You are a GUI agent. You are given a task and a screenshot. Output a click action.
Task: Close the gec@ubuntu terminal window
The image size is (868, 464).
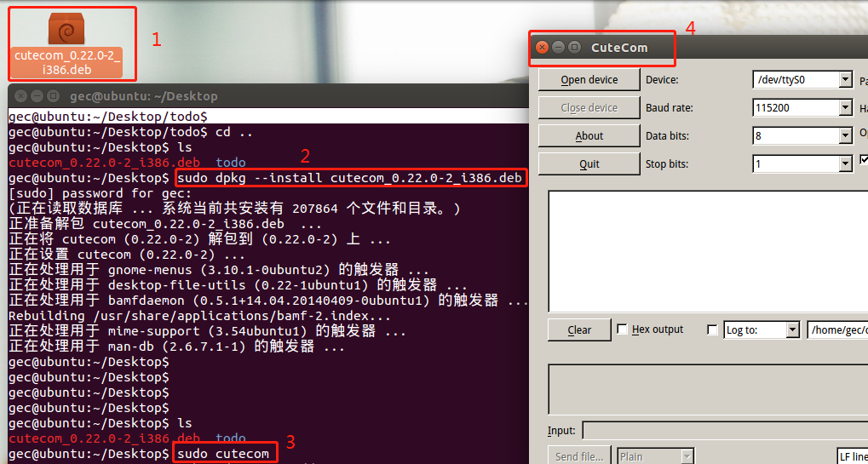pos(20,96)
